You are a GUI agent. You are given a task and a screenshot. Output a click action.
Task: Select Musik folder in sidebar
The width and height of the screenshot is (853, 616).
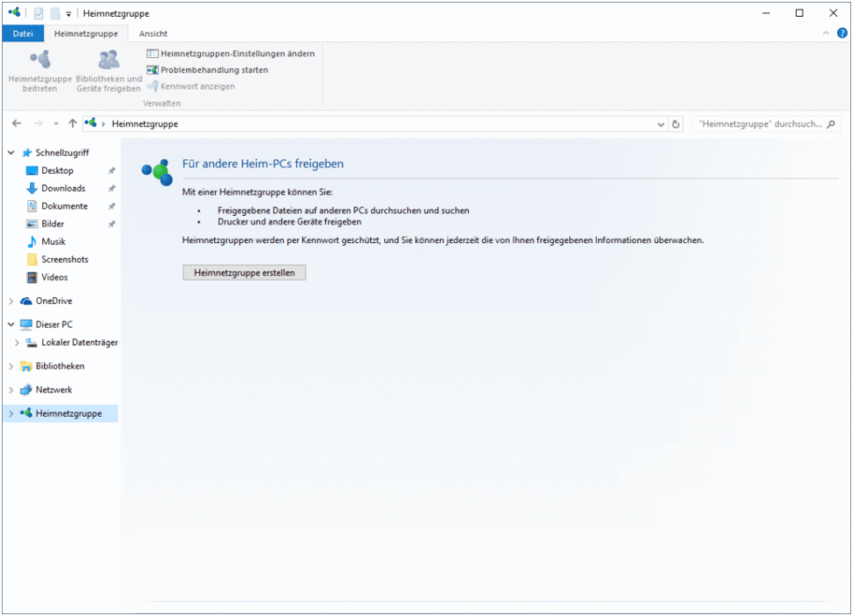pos(53,241)
